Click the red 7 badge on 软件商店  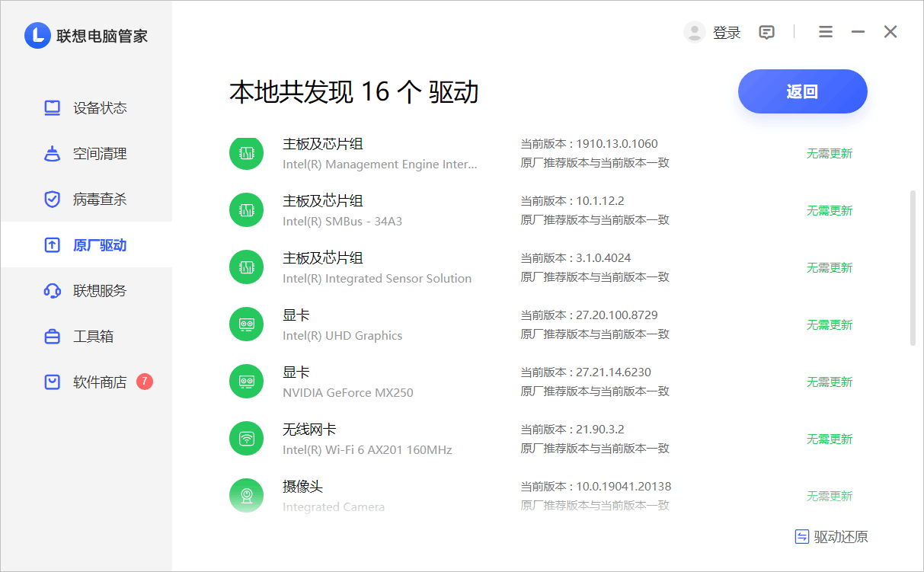(145, 381)
